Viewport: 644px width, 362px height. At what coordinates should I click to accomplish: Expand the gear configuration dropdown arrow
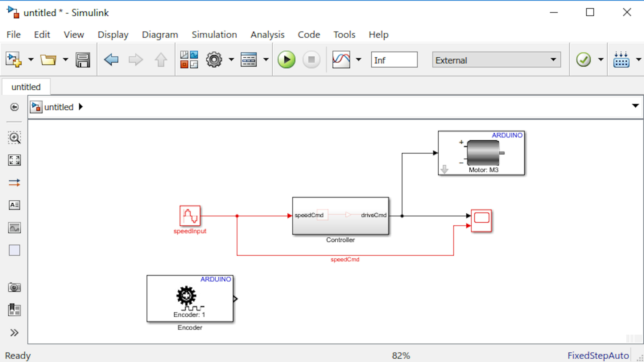232,60
